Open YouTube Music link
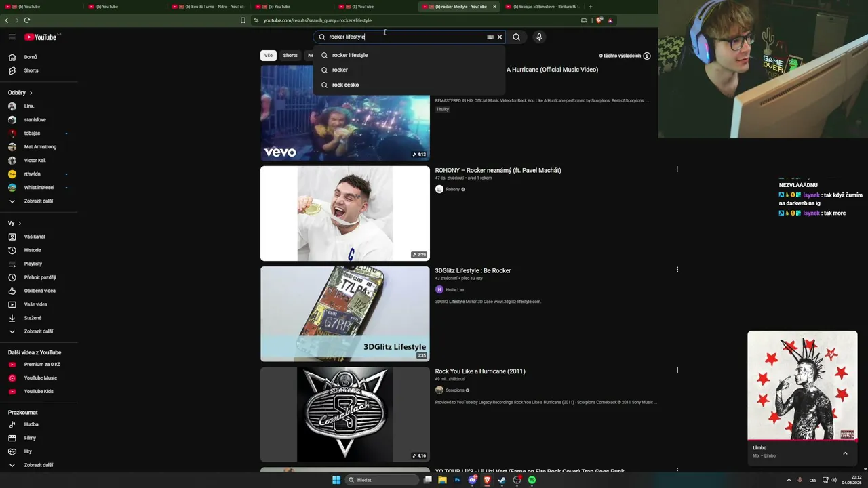This screenshot has height=488, width=868. click(39, 378)
